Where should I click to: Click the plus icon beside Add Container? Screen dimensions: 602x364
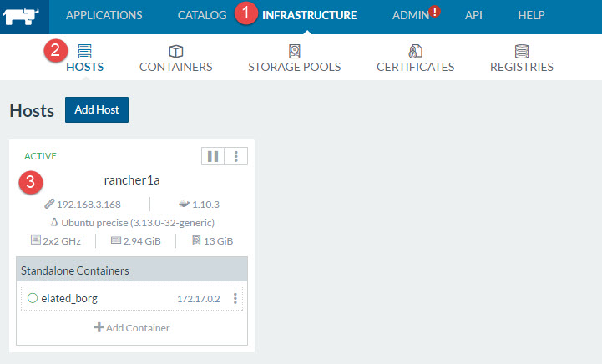click(99, 327)
